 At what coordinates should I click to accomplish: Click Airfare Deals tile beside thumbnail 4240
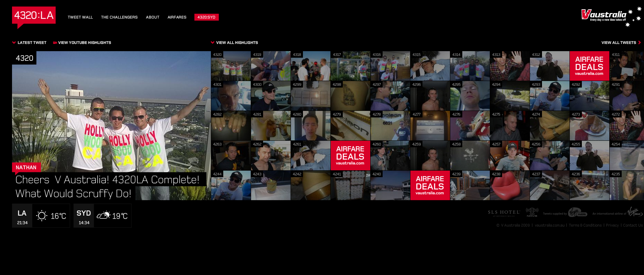430,185
